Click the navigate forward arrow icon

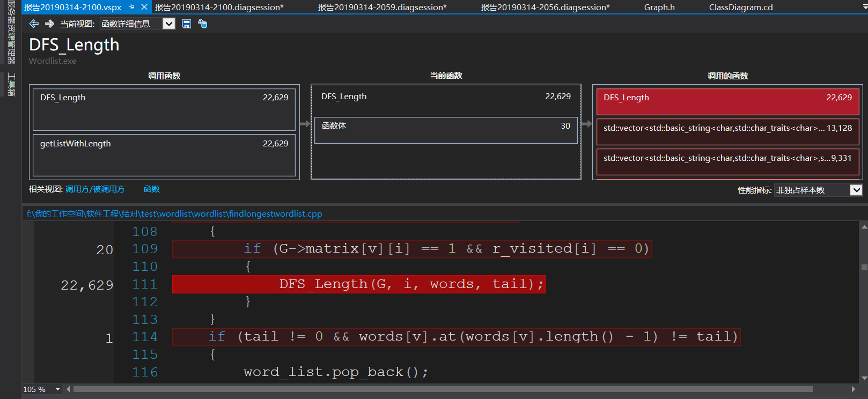(x=49, y=24)
